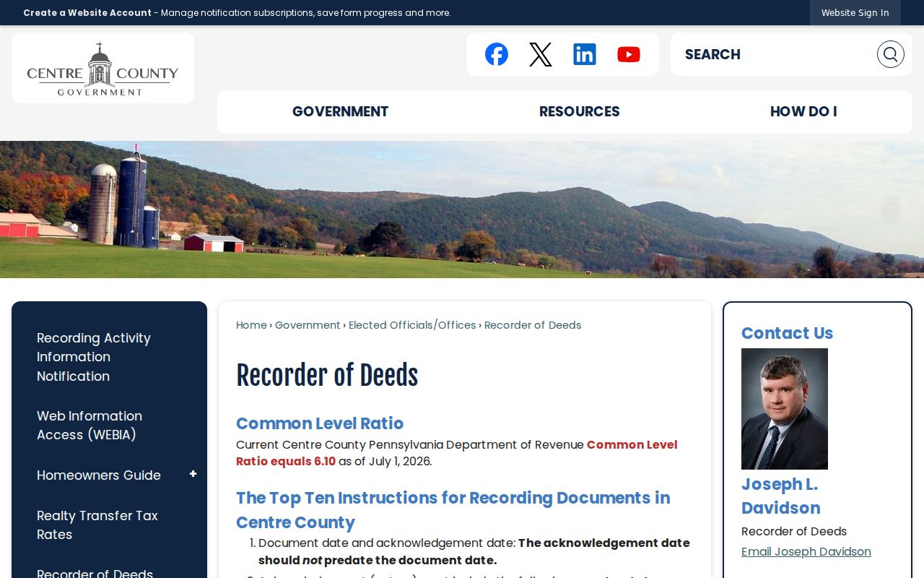Open the X (Twitter) icon
This screenshot has height=578, width=924.
point(541,54)
